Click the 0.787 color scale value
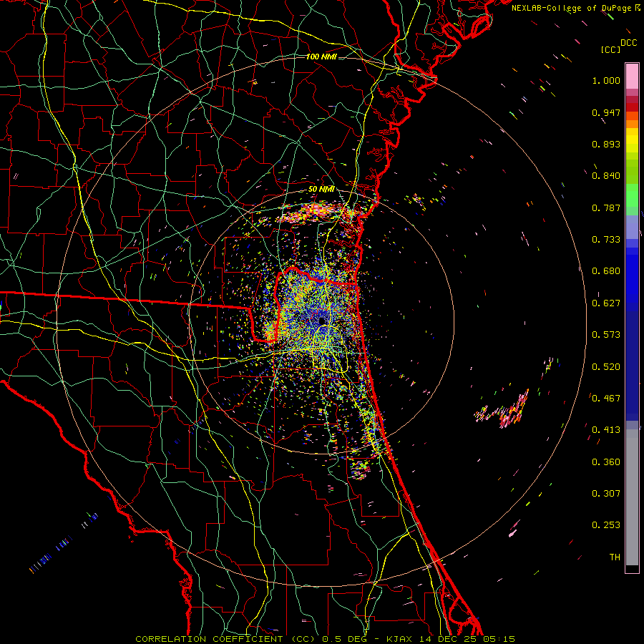The image size is (644, 644). (606, 208)
